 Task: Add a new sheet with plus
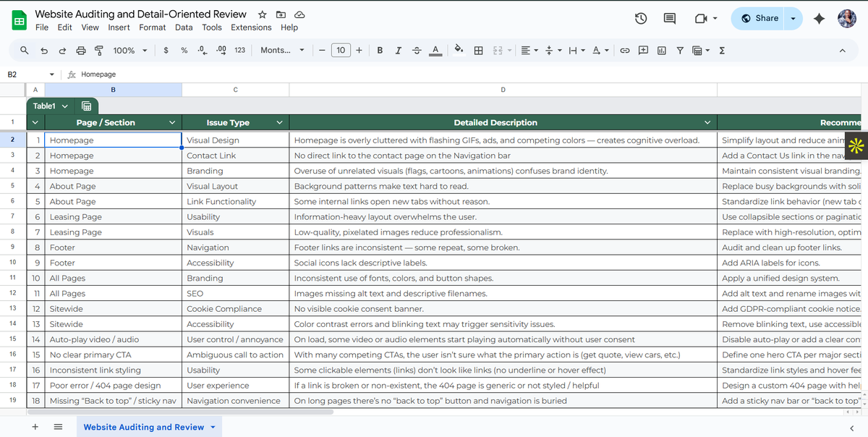[35, 427]
